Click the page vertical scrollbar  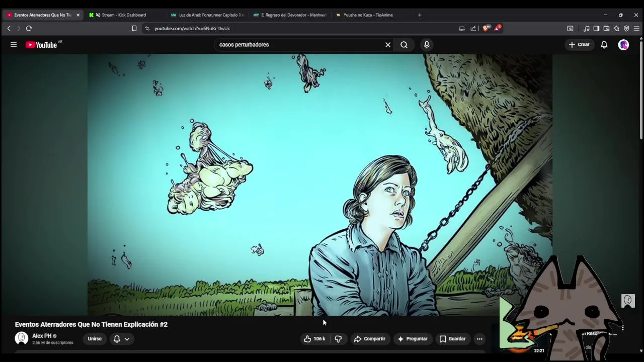point(641,90)
